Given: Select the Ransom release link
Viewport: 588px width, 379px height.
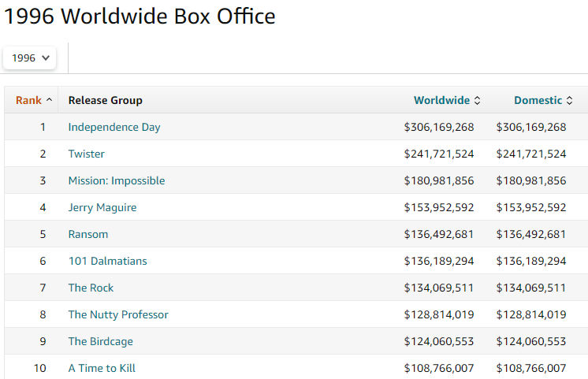Looking at the screenshot, I should pyautogui.click(x=88, y=234).
